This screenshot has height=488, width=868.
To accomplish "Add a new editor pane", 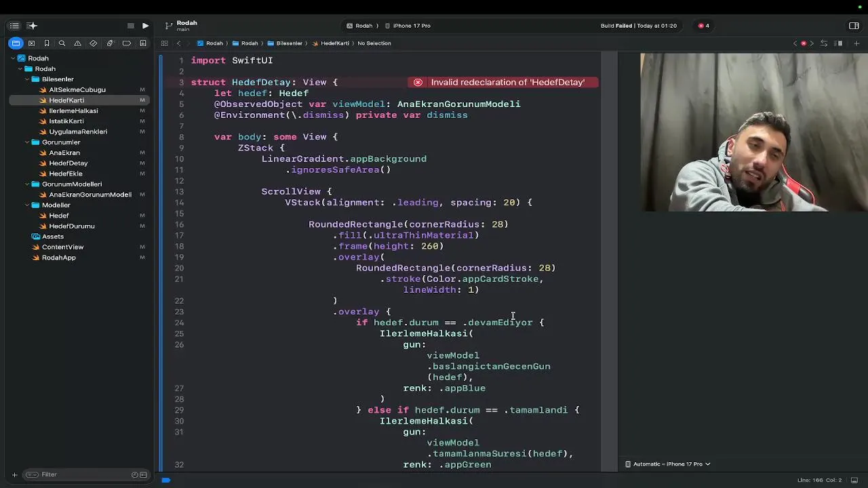I will coord(856,43).
